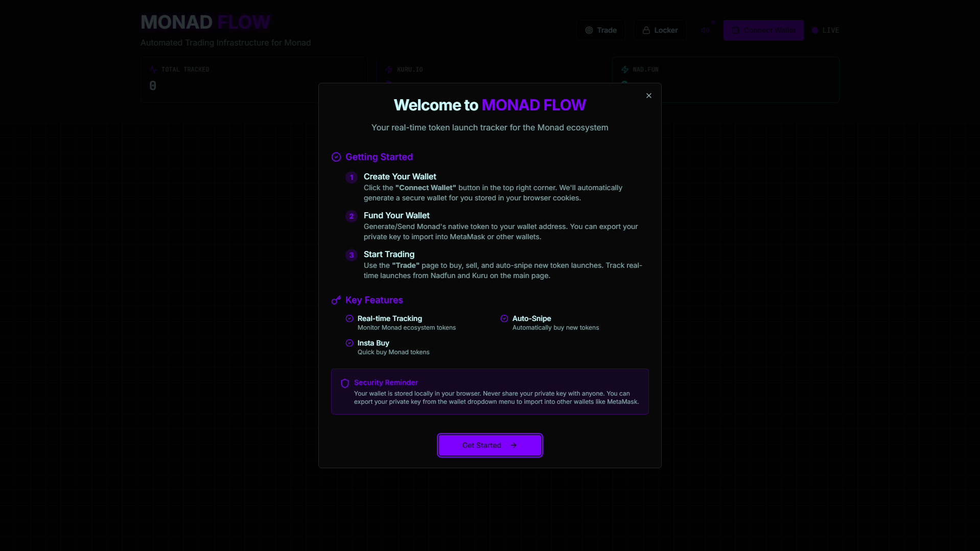Click the Security Reminder shield icon

(x=345, y=383)
